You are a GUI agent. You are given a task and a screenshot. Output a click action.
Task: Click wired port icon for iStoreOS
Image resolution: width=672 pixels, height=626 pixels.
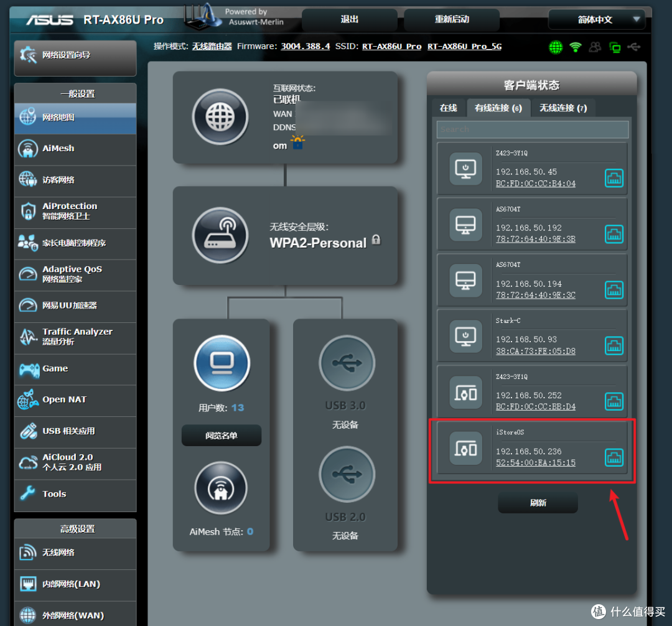pos(614,457)
